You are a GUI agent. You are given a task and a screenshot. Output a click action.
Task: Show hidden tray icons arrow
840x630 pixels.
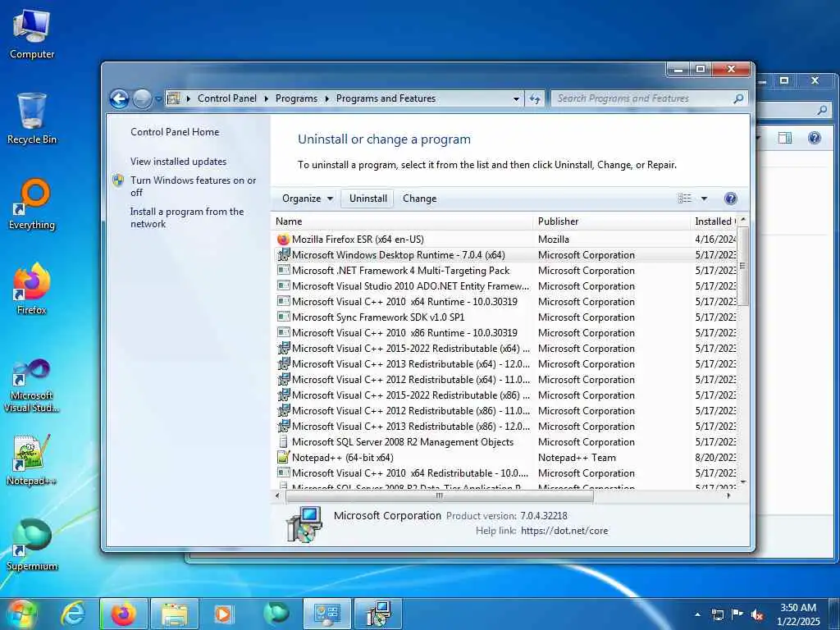point(697,615)
